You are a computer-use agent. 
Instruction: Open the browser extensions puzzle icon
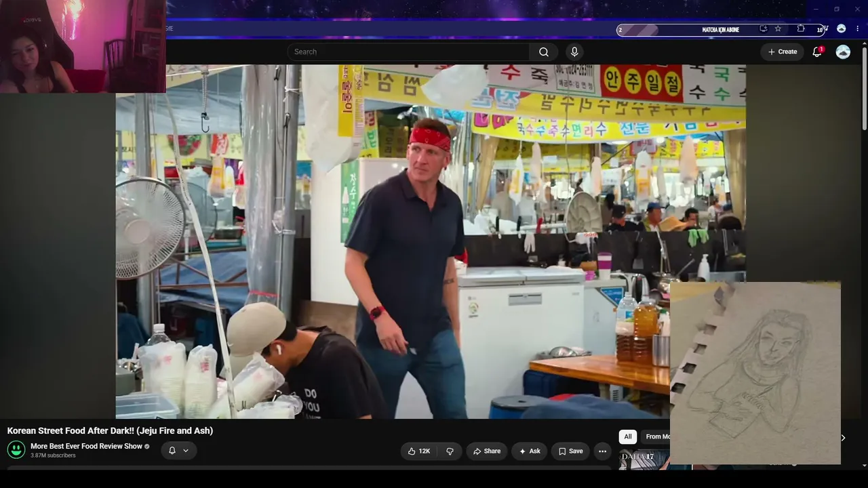point(801,29)
